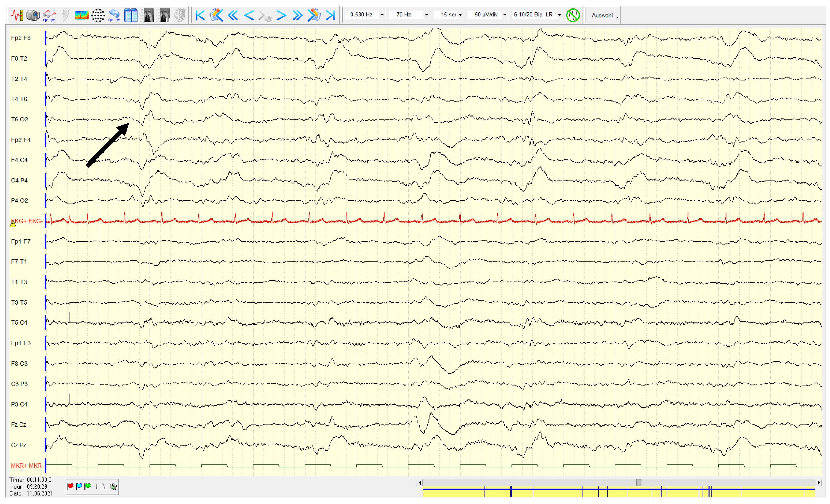Jump to the last page of recording
Viewport: 830px width, 504px height.
(330, 15)
